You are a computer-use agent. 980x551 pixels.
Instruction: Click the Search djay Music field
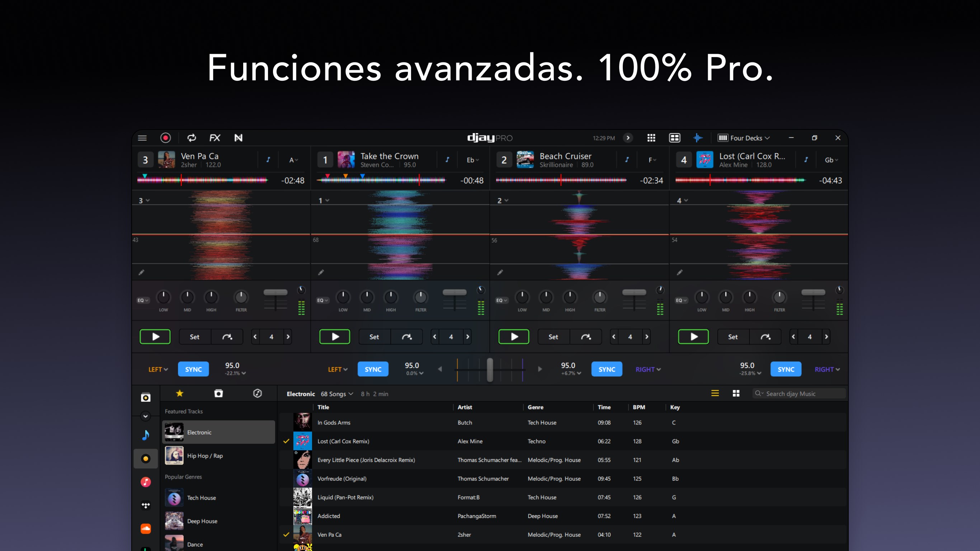tap(799, 394)
